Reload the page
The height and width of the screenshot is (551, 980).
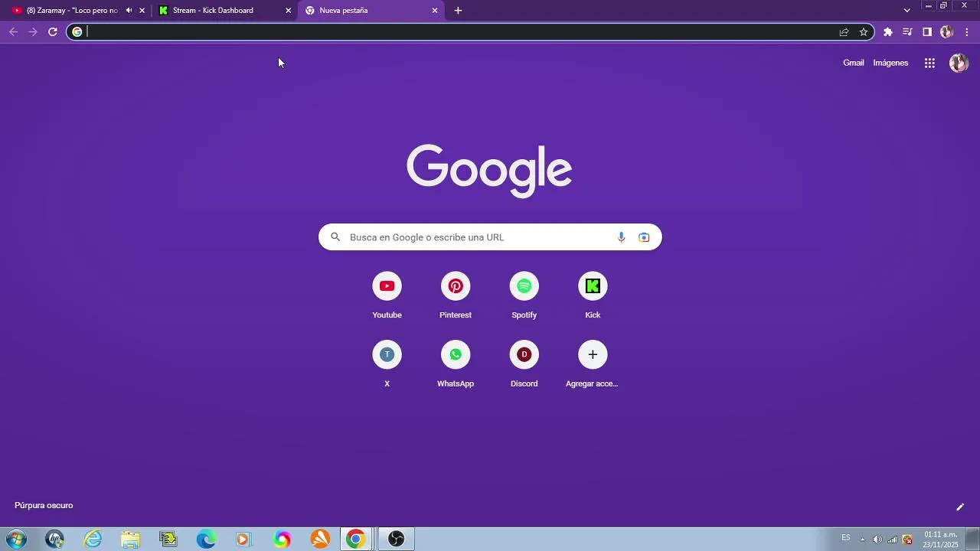[53, 32]
